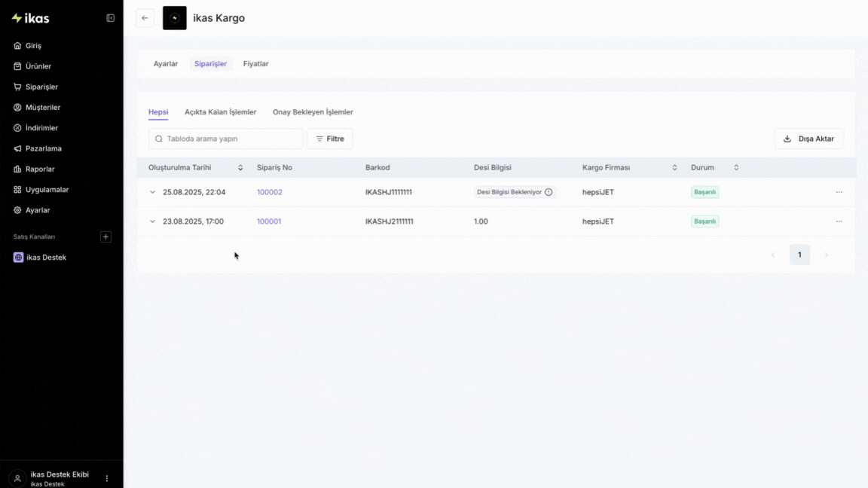Click the info icon on Desi Bilgisi Bekleniyor
868x488 pixels.
point(549,192)
